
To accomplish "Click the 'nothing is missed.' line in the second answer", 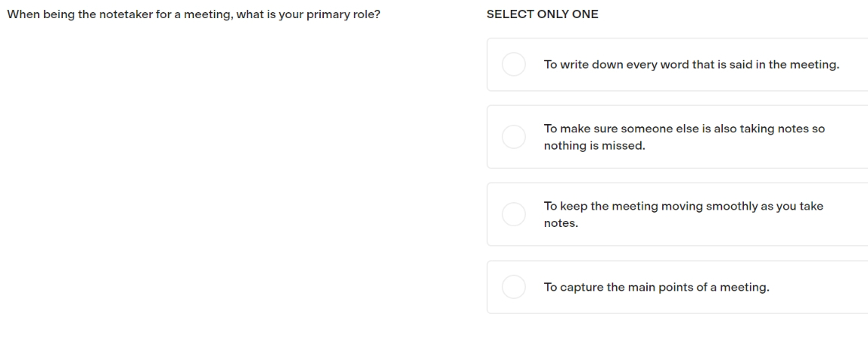I will 595,146.
